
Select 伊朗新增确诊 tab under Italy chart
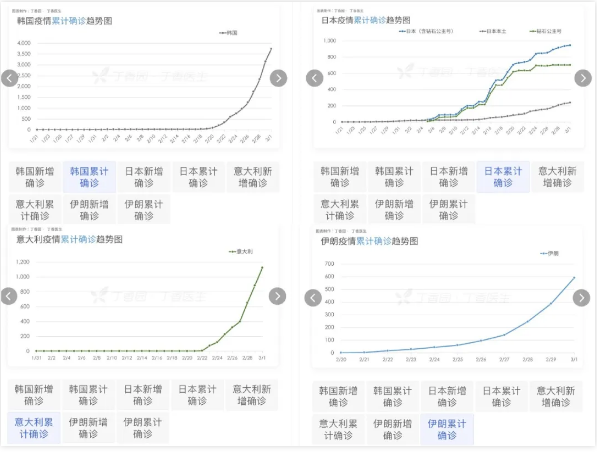coord(88,428)
